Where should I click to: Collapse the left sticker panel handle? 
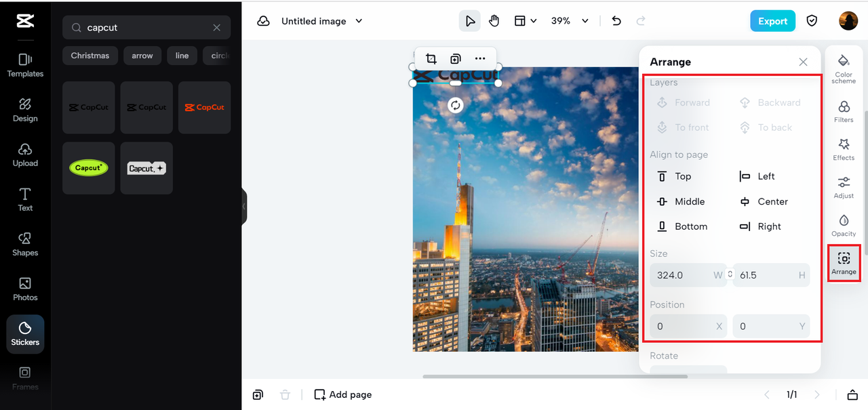[x=243, y=206]
